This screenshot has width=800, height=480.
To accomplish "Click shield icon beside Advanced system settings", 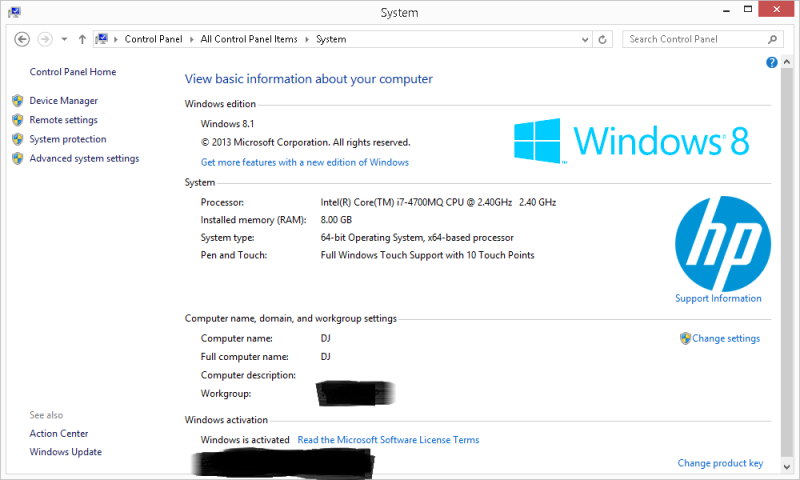I will coord(18,159).
